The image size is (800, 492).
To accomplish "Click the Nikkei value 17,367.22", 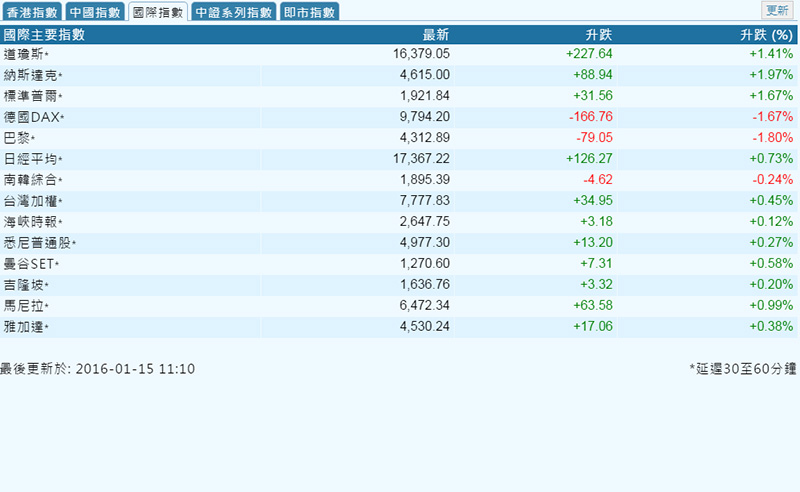I will [421, 158].
